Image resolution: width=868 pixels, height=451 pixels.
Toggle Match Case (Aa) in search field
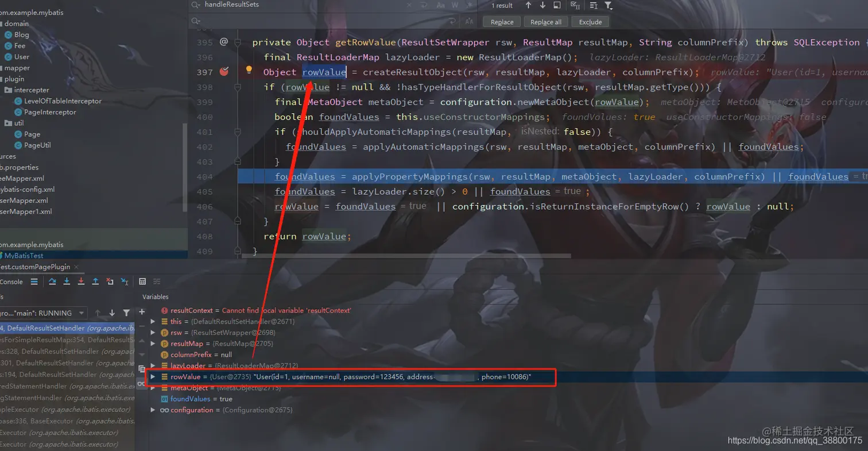pyautogui.click(x=440, y=5)
